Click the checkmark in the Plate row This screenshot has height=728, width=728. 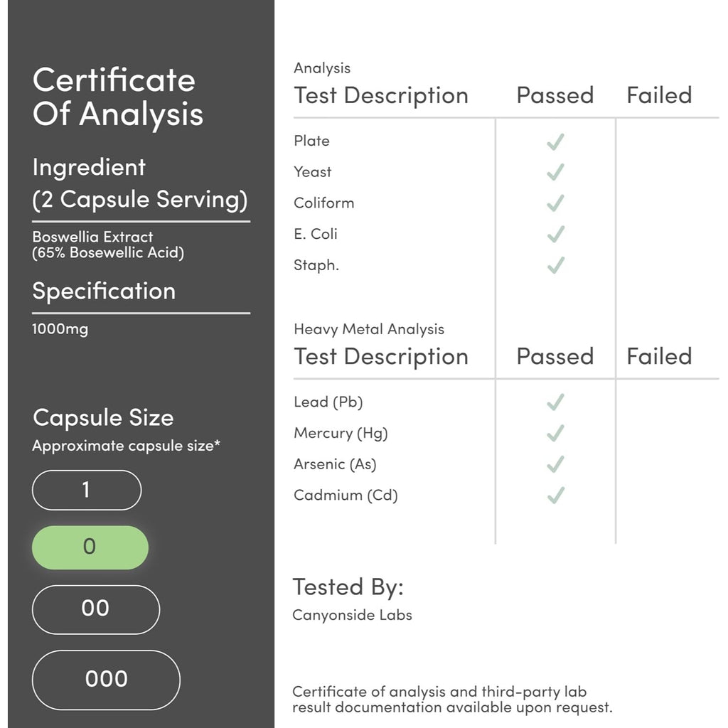pos(555,141)
